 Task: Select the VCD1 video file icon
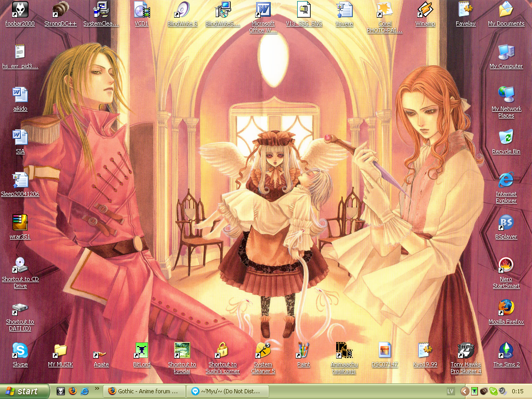point(141,14)
